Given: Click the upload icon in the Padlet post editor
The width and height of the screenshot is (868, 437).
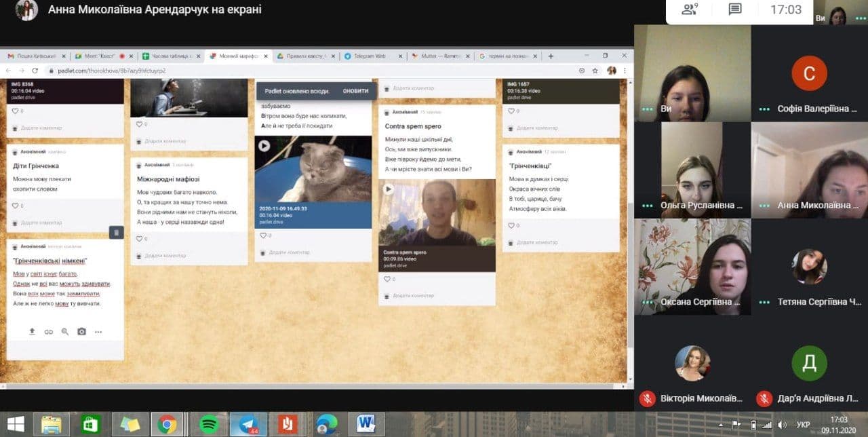Looking at the screenshot, I should point(32,332).
